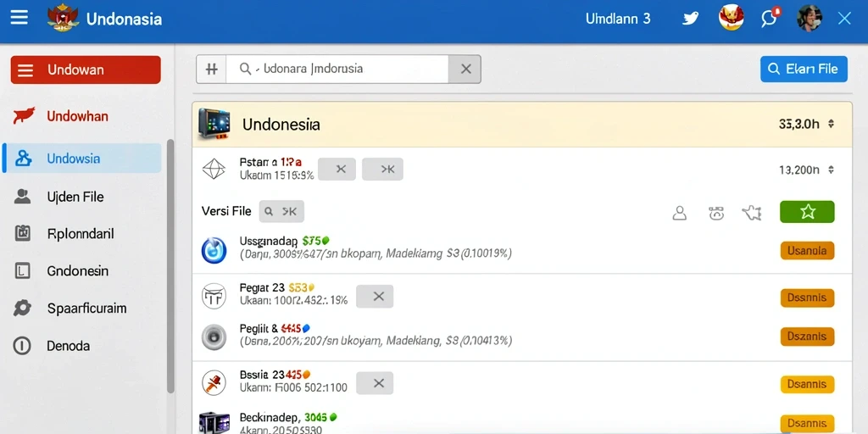This screenshot has width=868, height=434.
Task: Click the diamond icon beside Pstarn
Action: [214, 169]
